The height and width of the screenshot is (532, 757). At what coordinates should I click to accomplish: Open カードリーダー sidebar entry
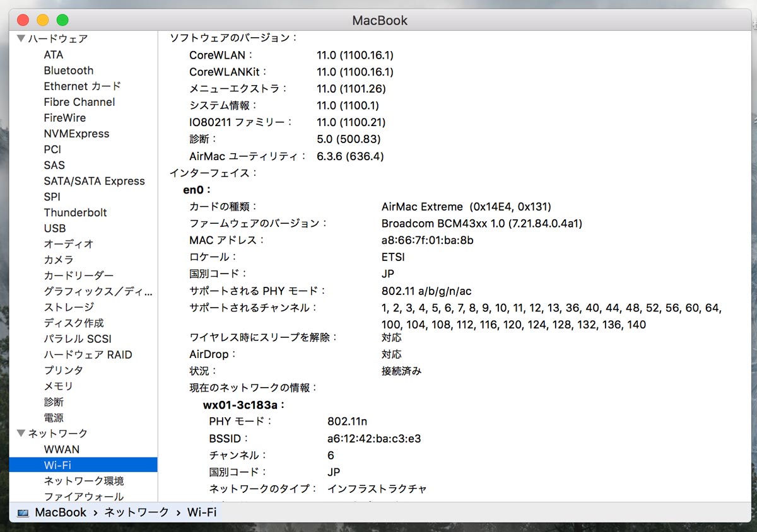[x=79, y=275]
